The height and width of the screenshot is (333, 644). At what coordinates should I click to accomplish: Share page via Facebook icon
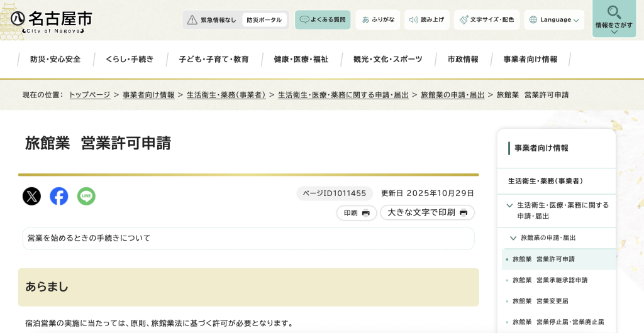click(x=59, y=197)
